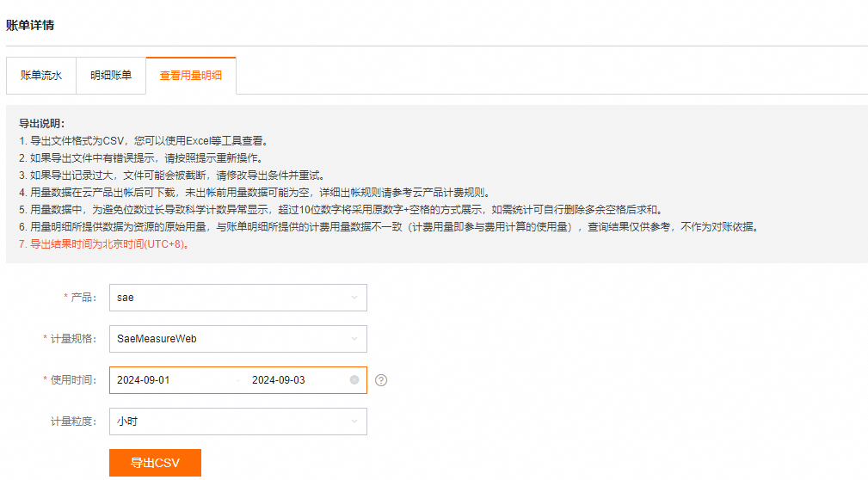
Task: Click the note 如果导出记录过大
Action: pyautogui.click(x=173, y=175)
